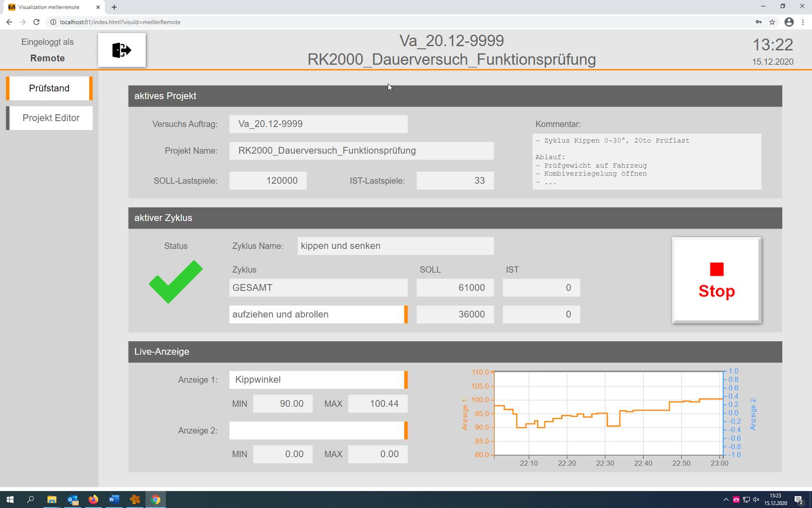Click the logout door icon button
Image resolution: width=812 pixels, height=508 pixels.
(x=122, y=50)
